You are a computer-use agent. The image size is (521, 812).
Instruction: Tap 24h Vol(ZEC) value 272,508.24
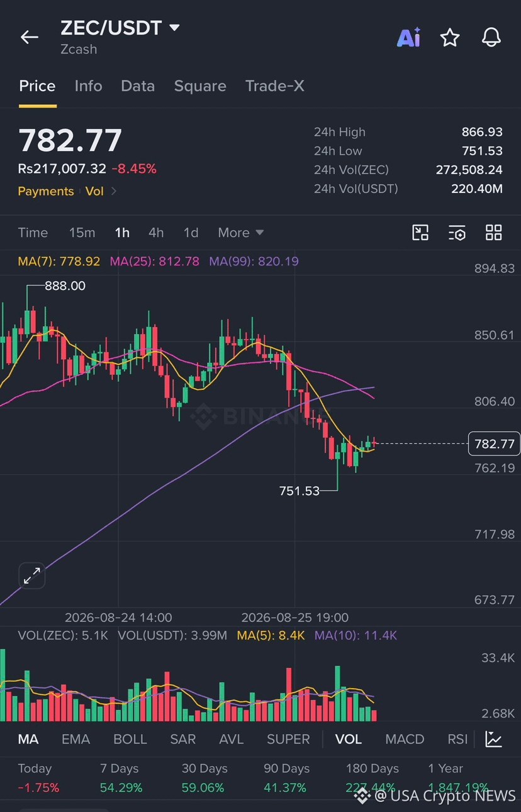[469, 170]
